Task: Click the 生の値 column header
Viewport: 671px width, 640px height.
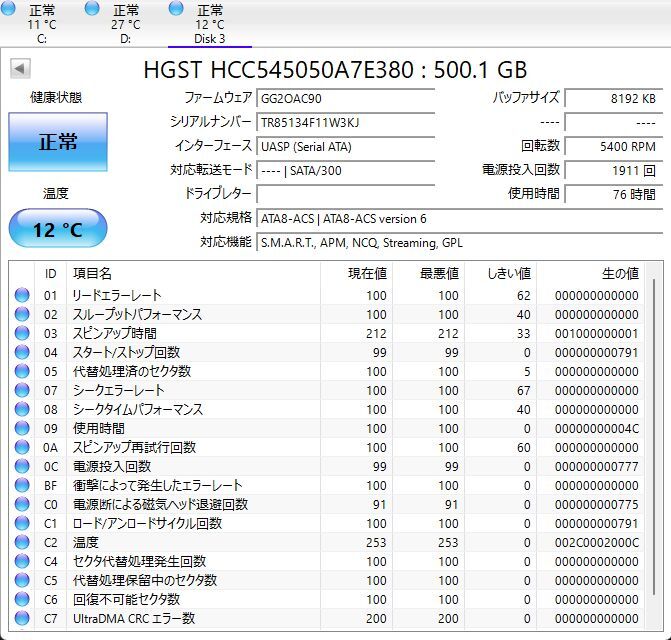Action: [591, 273]
